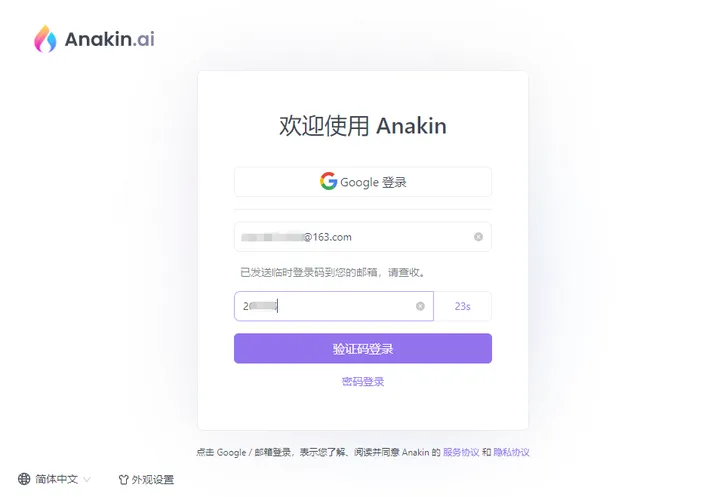Open the 服务协议 service agreement link
The width and height of the screenshot is (720, 497).
461,452
